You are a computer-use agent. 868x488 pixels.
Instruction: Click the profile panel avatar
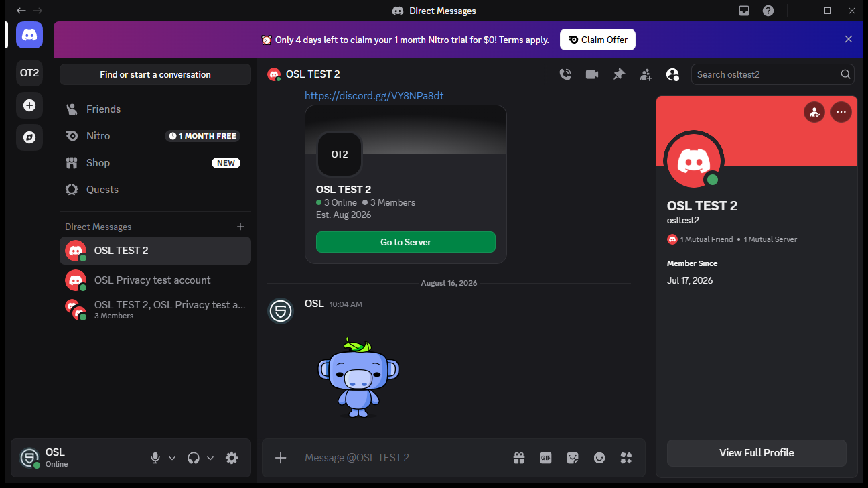[x=693, y=161]
